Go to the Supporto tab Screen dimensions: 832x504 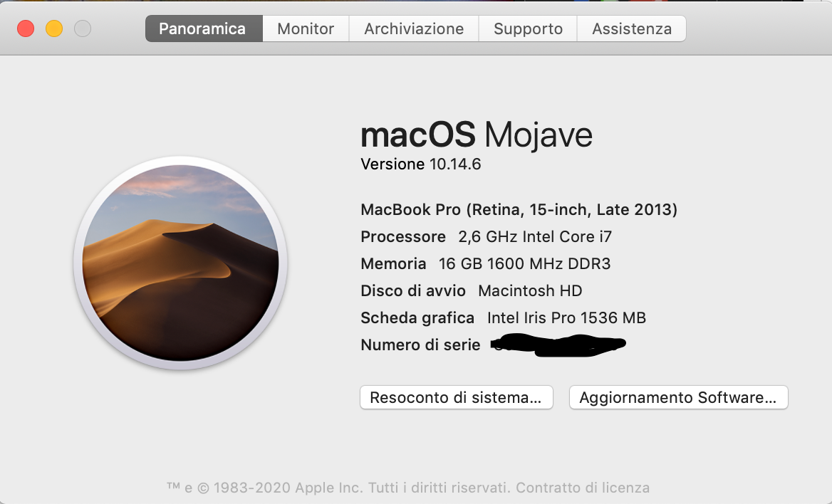point(528,29)
